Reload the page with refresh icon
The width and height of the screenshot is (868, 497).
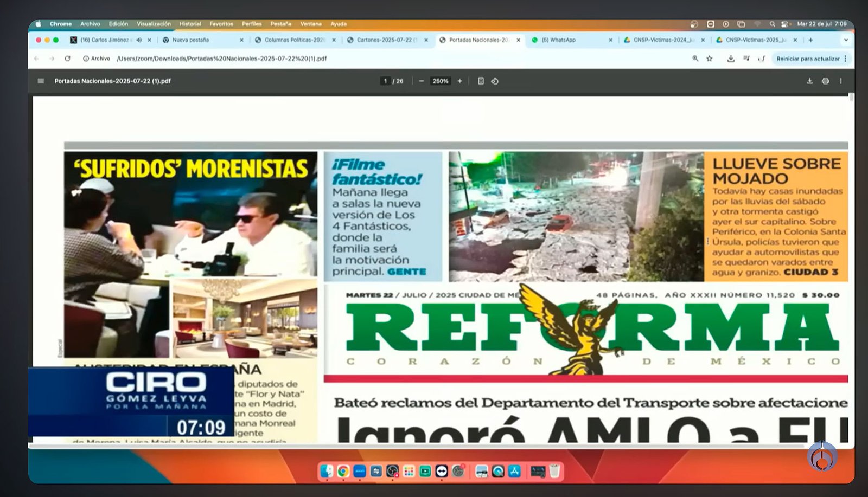pos(67,59)
